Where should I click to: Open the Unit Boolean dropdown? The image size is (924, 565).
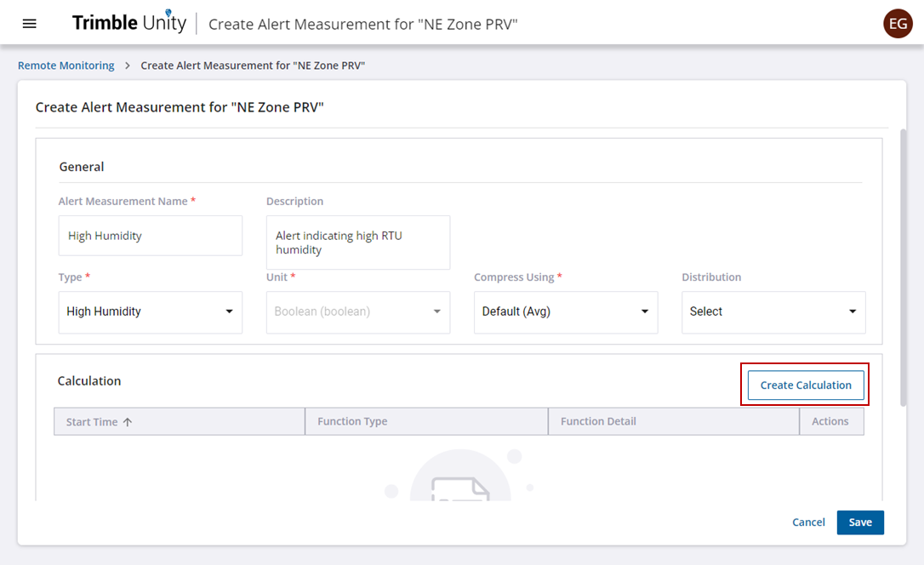(358, 311)
